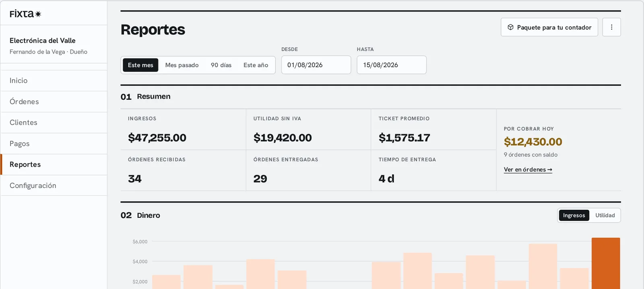
Task: Click the Reportes page heading
Action: tap(153, 29)
